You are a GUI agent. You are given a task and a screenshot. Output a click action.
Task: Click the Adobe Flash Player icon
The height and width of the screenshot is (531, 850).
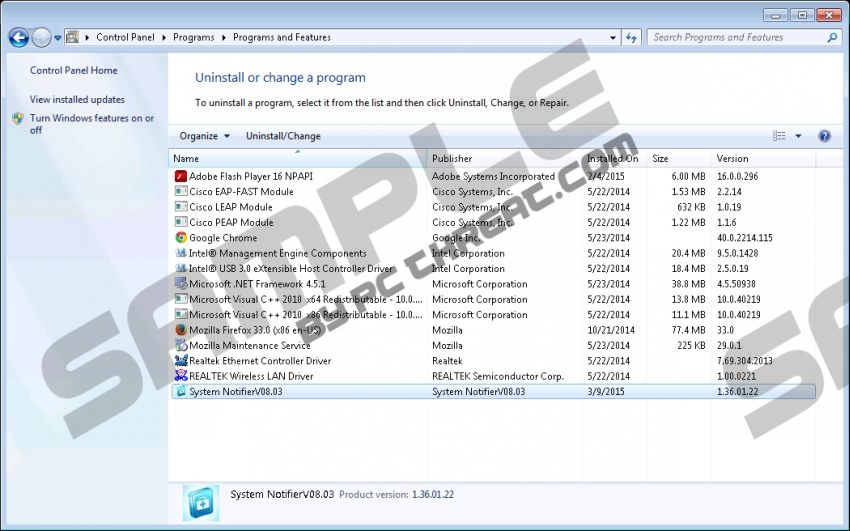181,176
